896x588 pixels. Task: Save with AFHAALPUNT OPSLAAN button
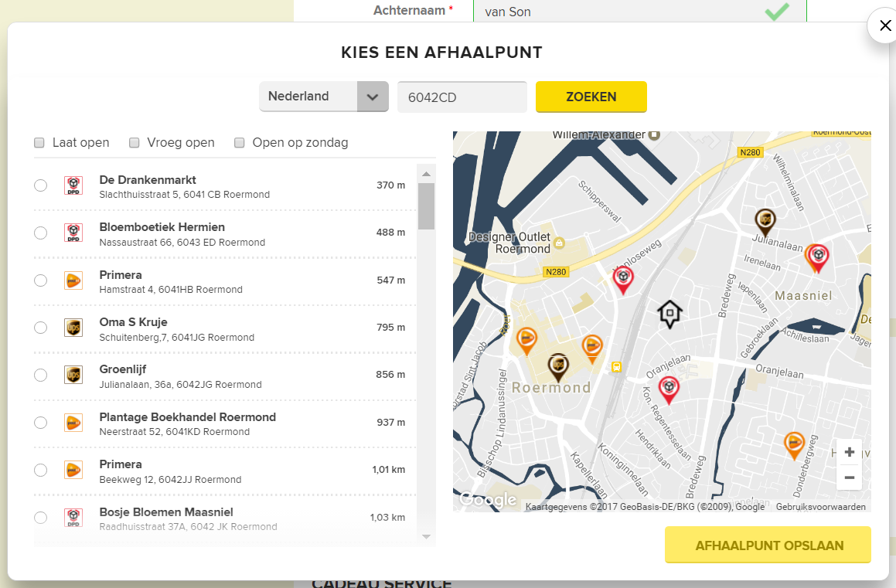tap(768, 546)
